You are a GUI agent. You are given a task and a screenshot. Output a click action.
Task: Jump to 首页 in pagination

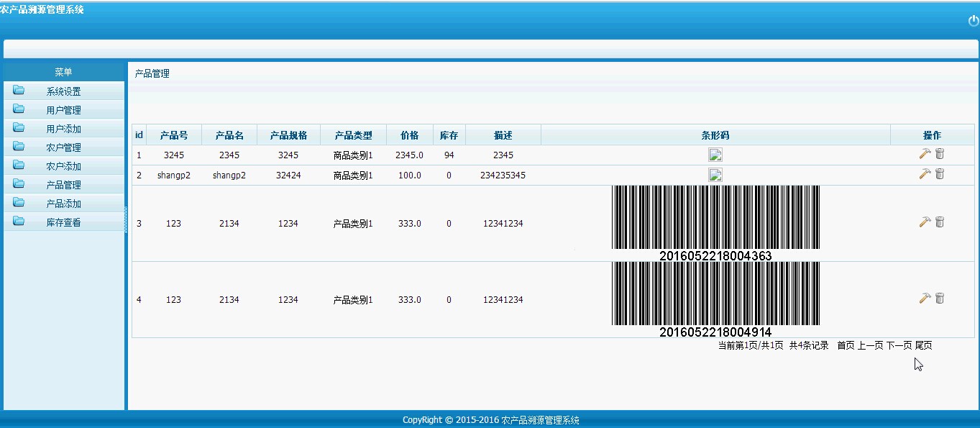846,345
